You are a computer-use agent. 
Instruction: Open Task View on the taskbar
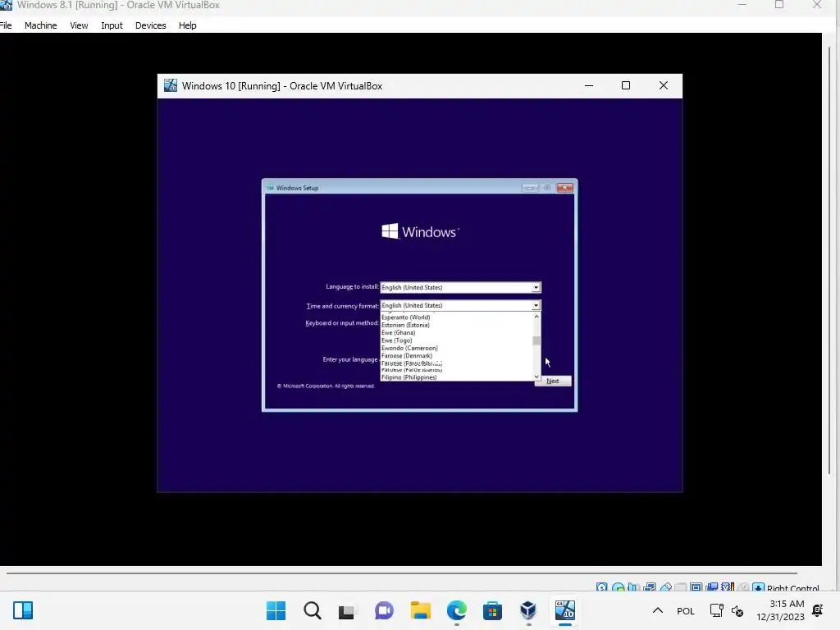point(347,610)
